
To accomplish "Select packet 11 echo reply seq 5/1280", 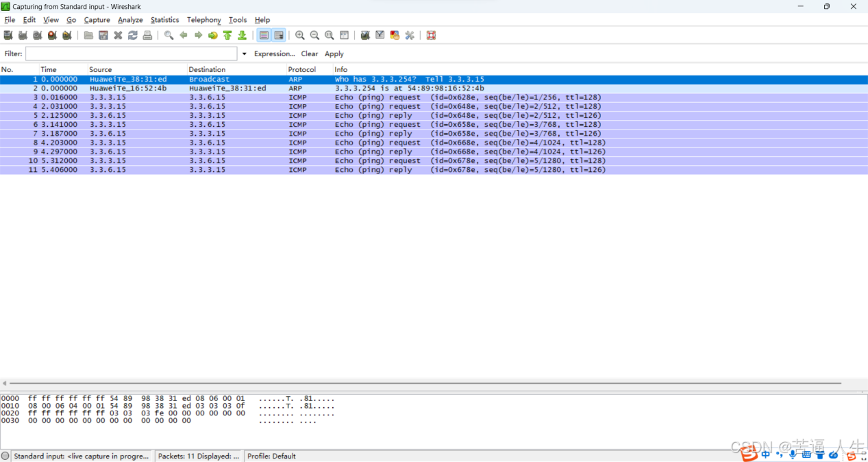I will (x=434, y=170).
